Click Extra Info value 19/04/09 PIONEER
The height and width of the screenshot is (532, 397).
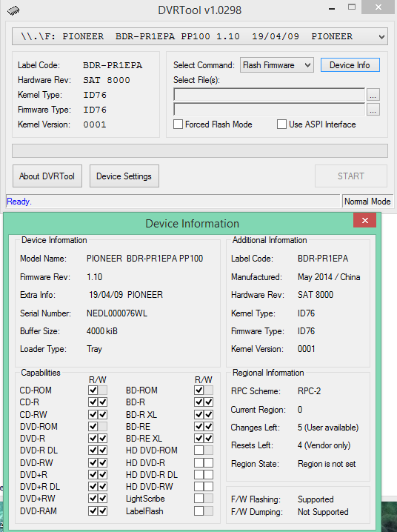point(126,295)
